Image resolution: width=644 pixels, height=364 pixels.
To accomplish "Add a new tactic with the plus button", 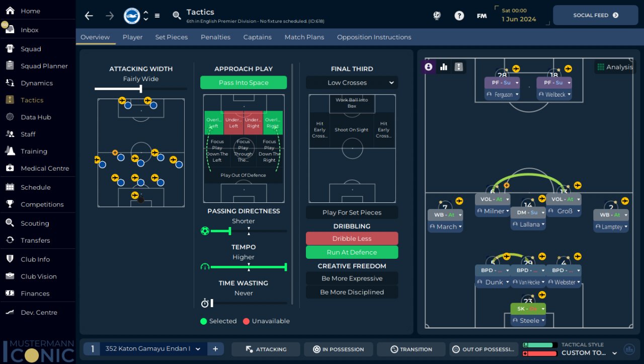I will (x=215, y=349).
